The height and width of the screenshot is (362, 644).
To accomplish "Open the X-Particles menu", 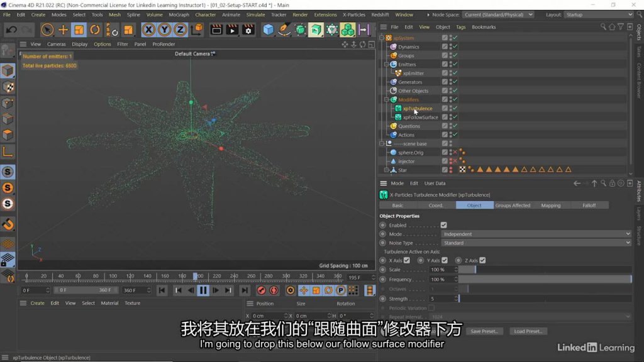I will tap(353, 15).
